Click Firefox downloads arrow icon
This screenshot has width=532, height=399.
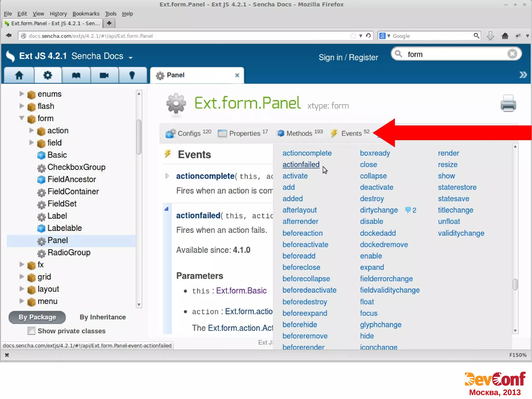490,36
